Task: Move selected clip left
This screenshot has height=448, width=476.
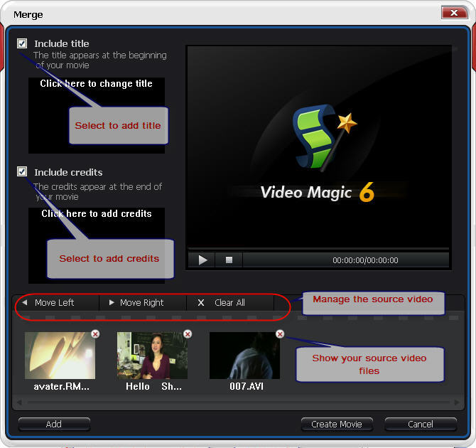Action: point(56,303)
